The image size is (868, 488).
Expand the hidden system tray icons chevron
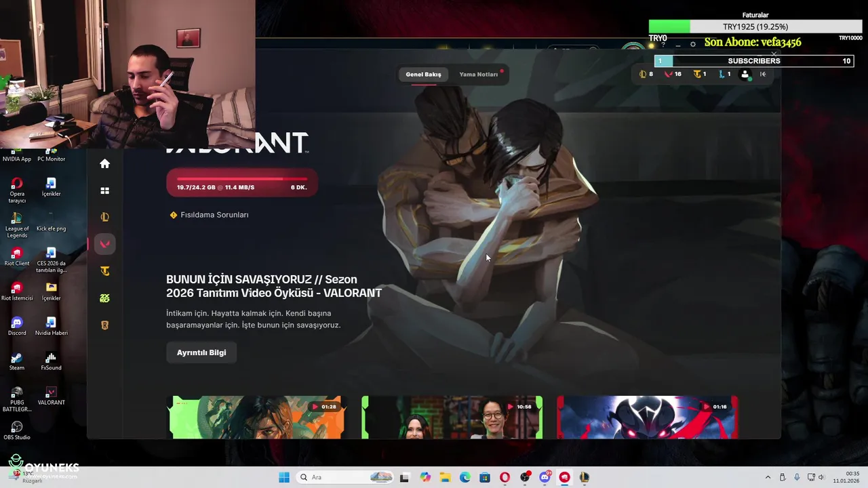[768, 477]
